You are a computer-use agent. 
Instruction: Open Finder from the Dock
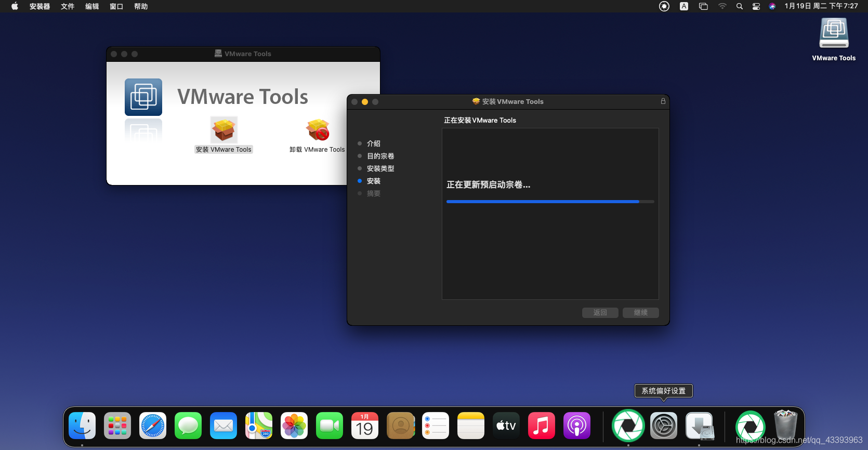click(x=82, y=426)
